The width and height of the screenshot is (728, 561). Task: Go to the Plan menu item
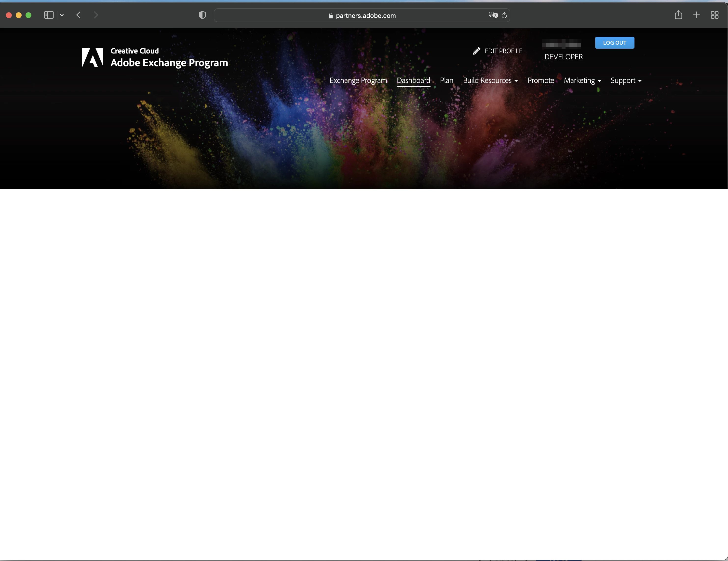point(446,80)
